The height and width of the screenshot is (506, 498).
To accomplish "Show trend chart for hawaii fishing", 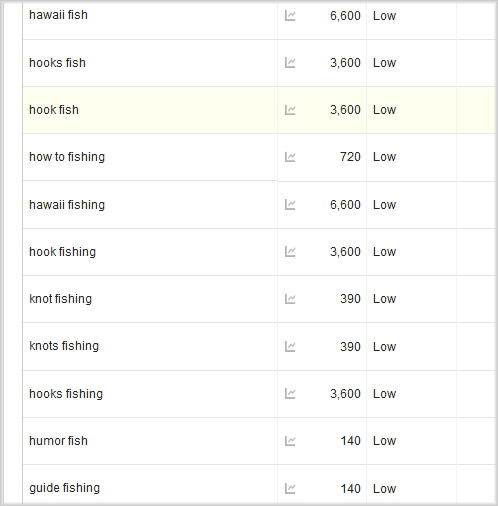I will point(290,205).
